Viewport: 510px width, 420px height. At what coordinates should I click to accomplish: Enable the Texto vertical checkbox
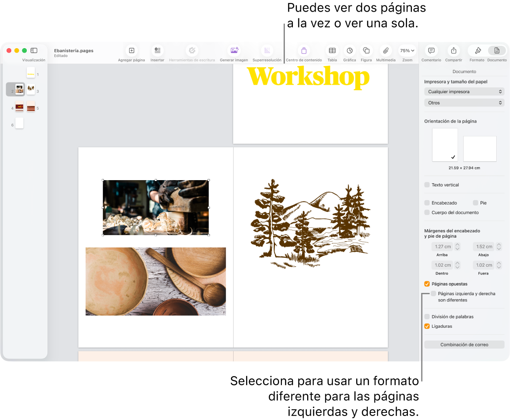[427, 185]
